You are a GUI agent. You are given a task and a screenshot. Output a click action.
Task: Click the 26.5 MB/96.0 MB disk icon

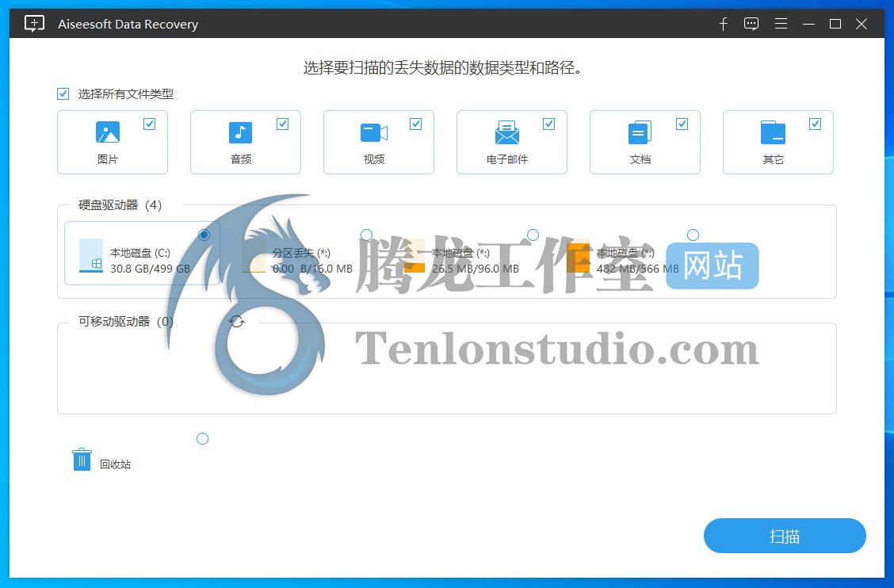coord(414,255)
